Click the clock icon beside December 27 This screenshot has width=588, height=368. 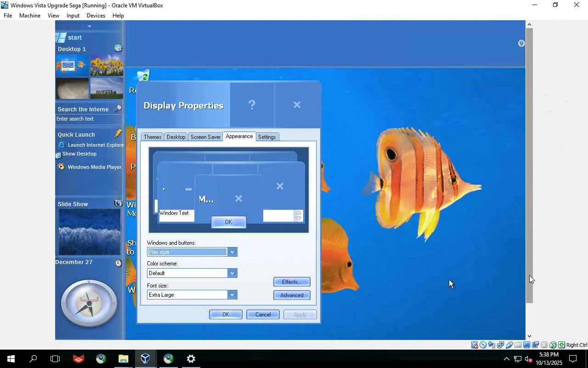click(x=119, y=263)
